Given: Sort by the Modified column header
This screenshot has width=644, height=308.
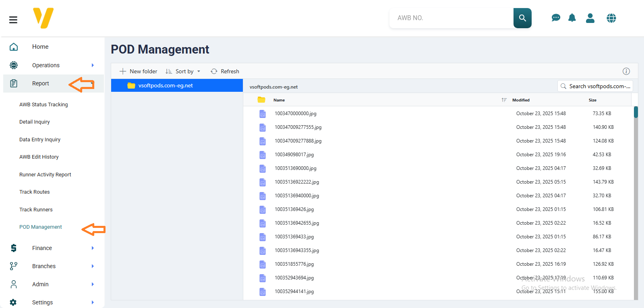Looking at the screenshot, I should pos(521,100).
